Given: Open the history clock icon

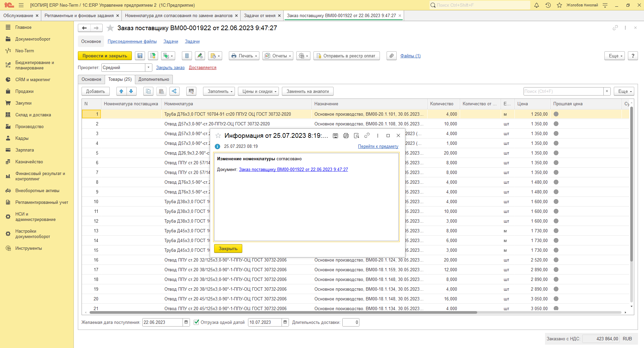Looking at the screenshot, I should pos(548,5).
